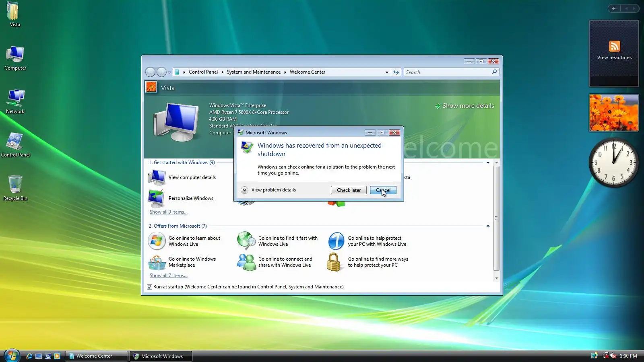Launch Windows Media Player from Quick Launch

pyautogui.click(x=57, y=356)
